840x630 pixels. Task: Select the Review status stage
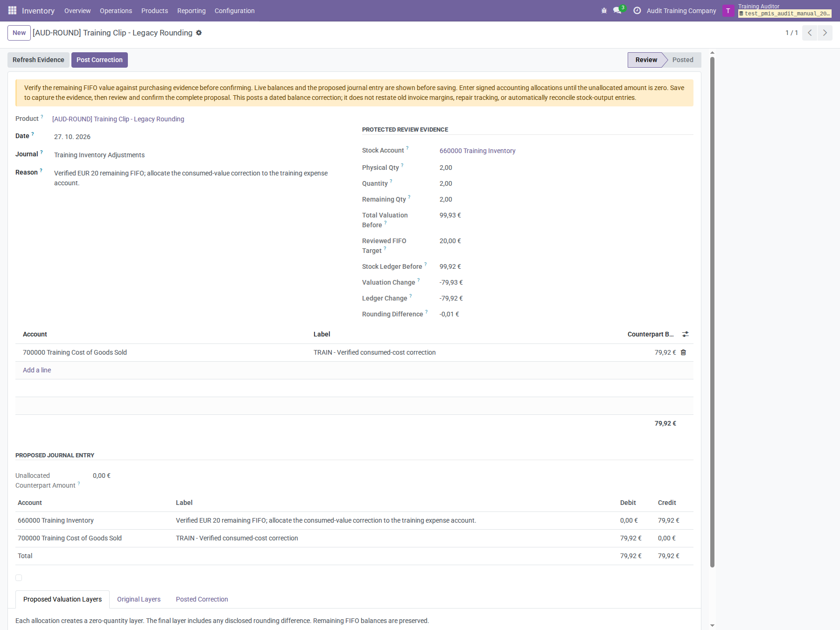646,60
